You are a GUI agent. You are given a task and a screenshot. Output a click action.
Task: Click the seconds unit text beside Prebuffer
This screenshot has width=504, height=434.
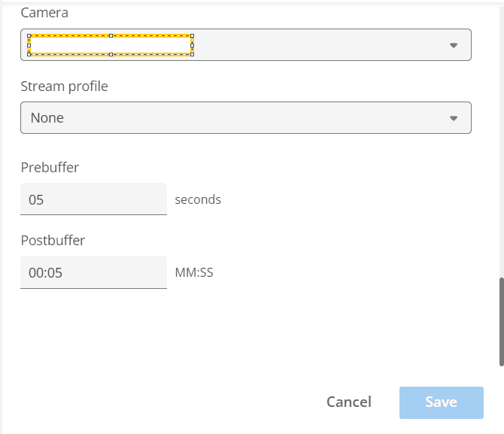(x=198, y=199)
